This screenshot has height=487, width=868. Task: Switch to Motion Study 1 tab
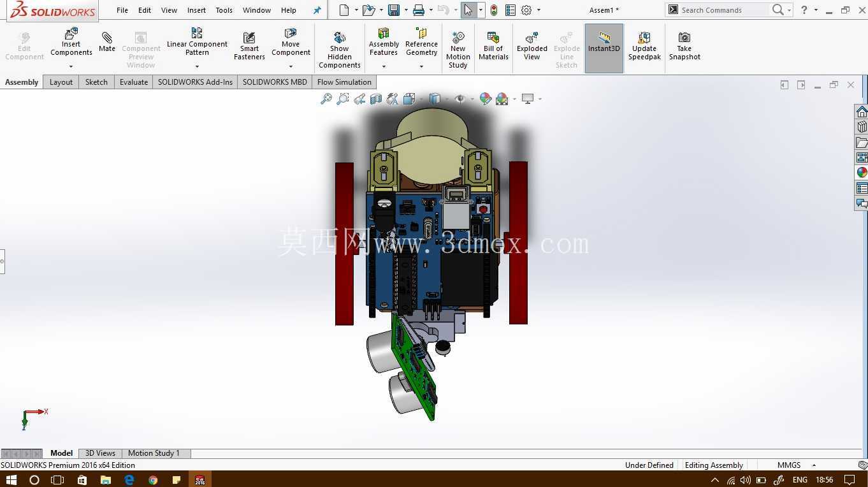pyautogui.click(x=154, y=453)
